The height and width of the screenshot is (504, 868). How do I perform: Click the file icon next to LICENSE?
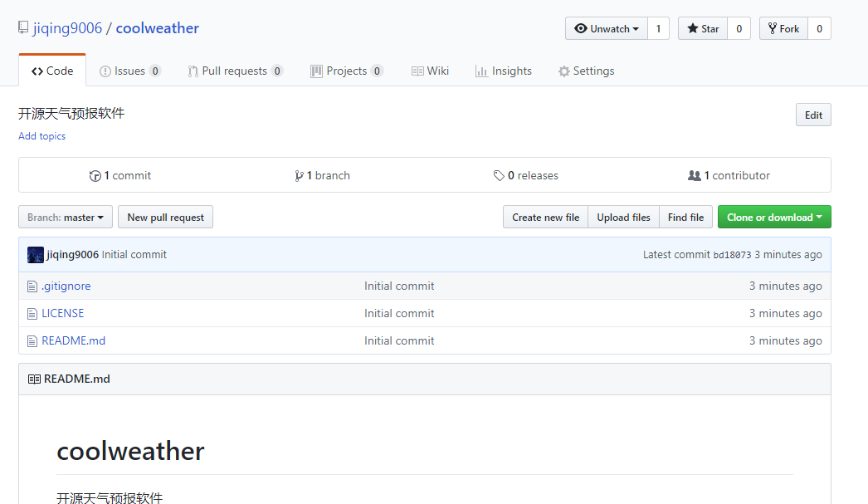[x=32, y=314]
